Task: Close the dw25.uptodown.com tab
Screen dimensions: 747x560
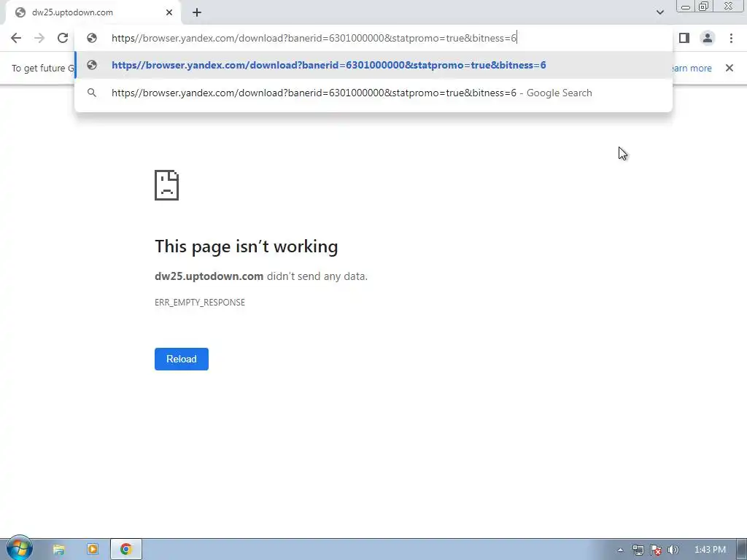Action: click(x=169, y=12)
